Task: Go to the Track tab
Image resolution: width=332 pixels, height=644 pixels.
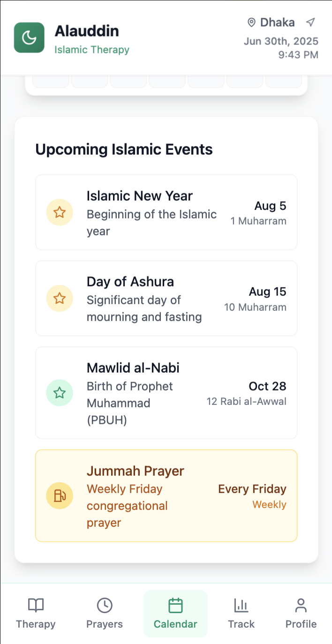Action: [241, 614]
